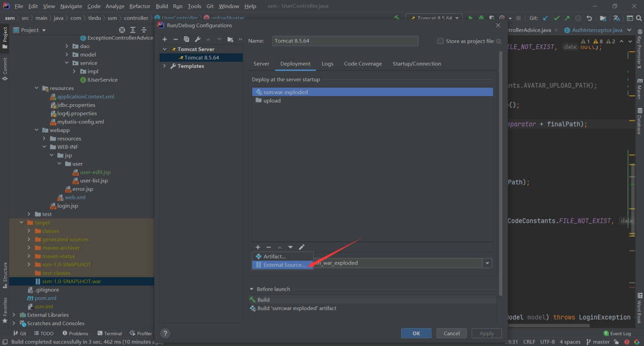This screenshot has height=346, width=644.
Task: Click master branch widget in status bar
Action: coord(598,342)
